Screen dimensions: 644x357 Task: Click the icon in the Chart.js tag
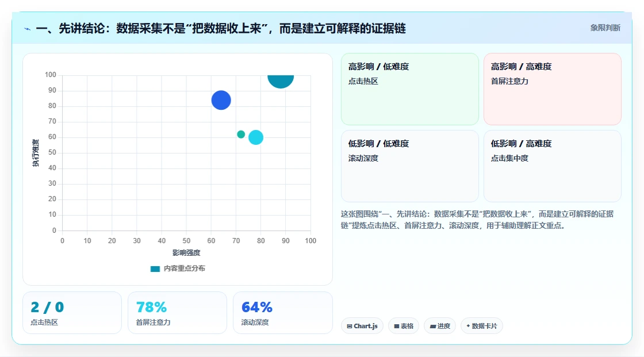point(350,326)
